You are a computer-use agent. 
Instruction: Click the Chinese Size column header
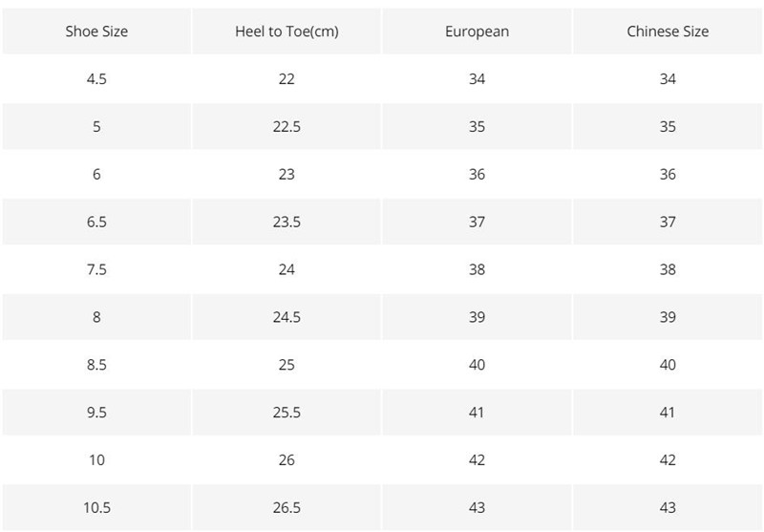pos(668,32)
